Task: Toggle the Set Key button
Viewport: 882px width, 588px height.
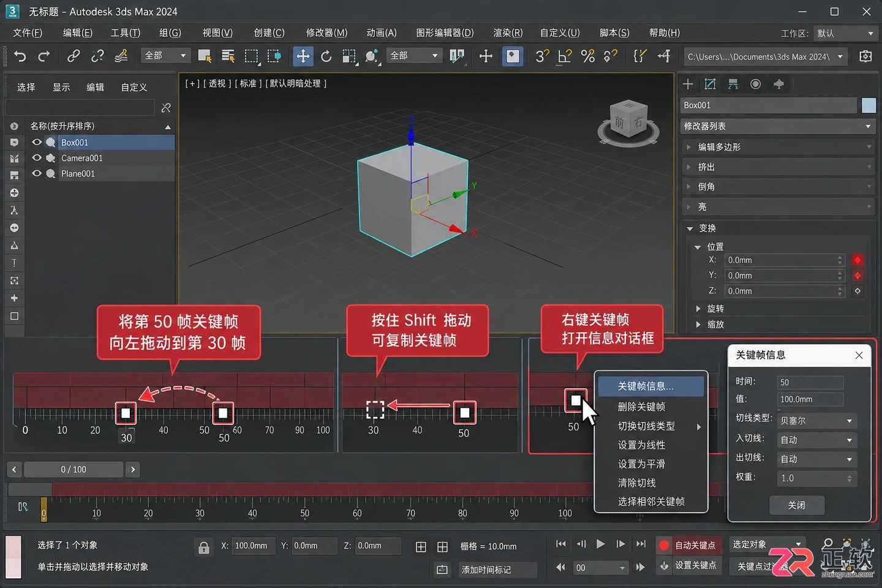Action: point(690,565)
